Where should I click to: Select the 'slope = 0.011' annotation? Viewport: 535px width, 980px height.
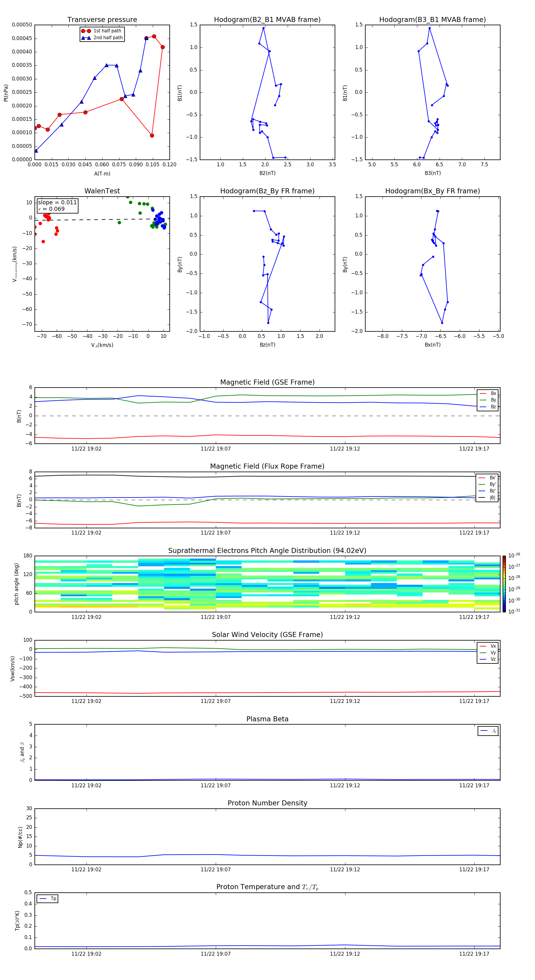(57, 203)
